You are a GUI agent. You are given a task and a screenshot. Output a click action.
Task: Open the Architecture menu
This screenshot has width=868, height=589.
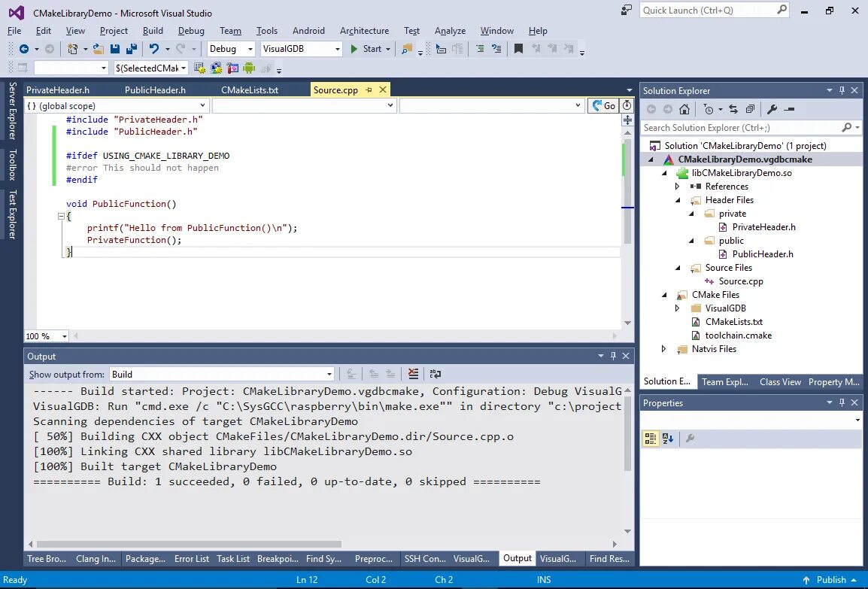tap(364, 31)
